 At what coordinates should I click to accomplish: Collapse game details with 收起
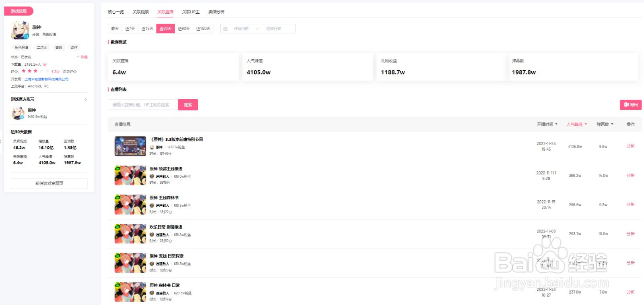coord(82,57)
